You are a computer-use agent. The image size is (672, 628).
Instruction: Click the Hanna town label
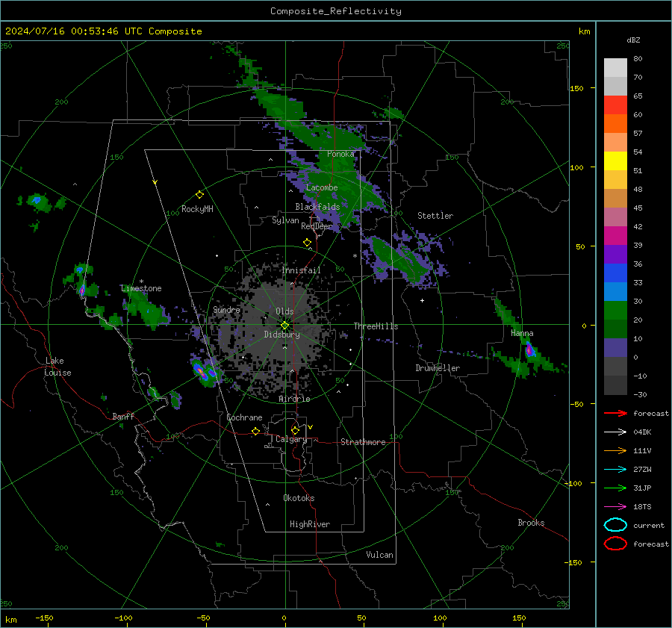click(x=522, y=333)
